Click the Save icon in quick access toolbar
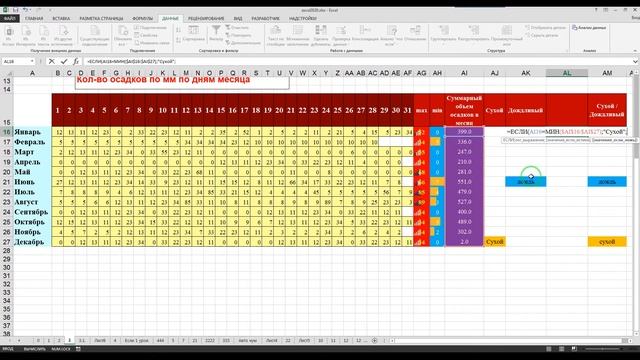The width and height of the screenshot is (640, 360). (x=16, y=10)
